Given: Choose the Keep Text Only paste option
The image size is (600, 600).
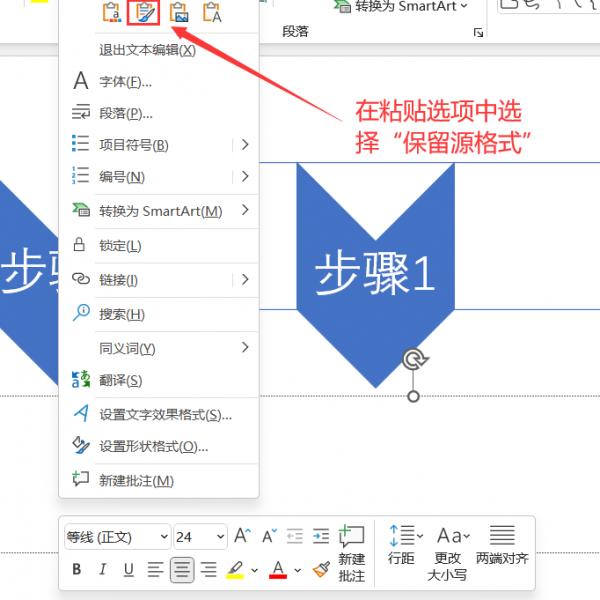Looking at the screenshot, I should click(x=212, y=13).
